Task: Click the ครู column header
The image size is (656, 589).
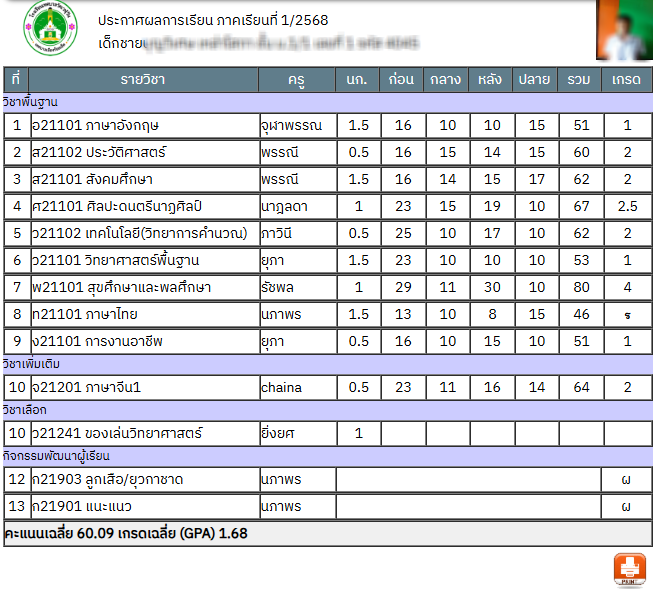Action: (x=296, y=79)
